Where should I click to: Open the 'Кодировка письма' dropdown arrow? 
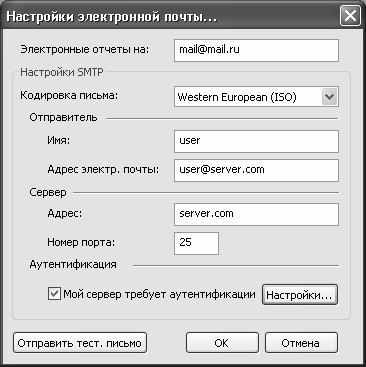[x=330, y=97]
